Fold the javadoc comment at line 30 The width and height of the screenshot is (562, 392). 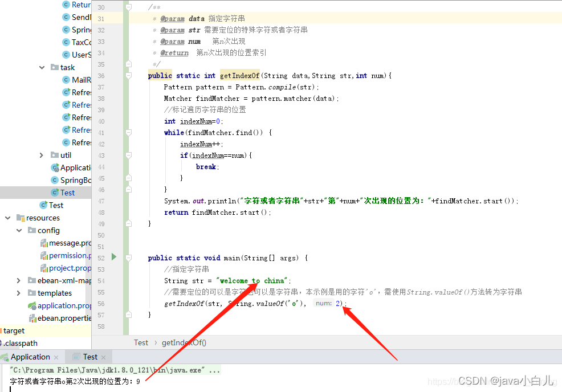click(128, 7)
